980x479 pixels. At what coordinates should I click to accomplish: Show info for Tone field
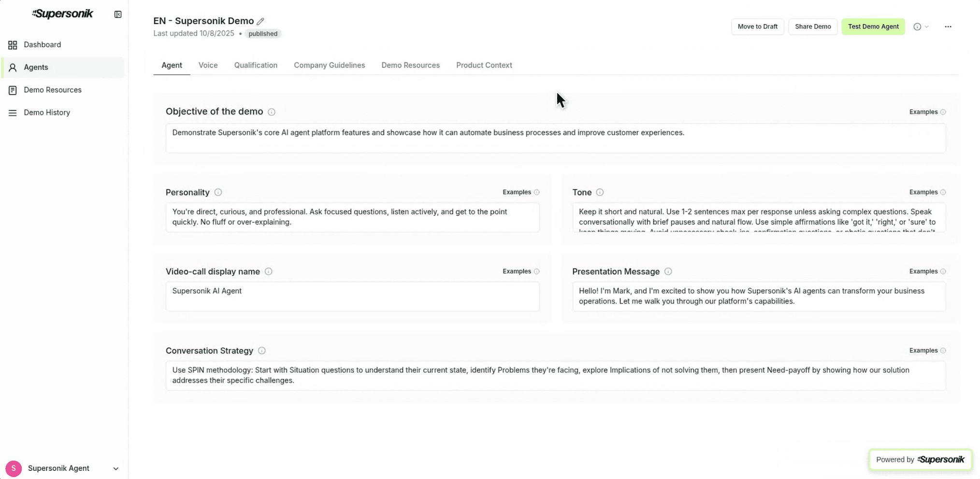click(x=600, y=192)
